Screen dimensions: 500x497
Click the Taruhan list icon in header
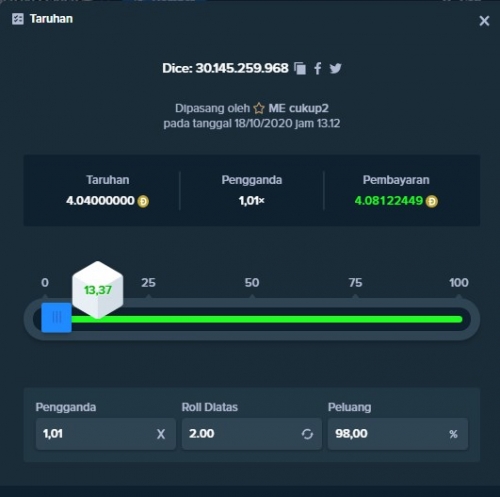(18, 19)
